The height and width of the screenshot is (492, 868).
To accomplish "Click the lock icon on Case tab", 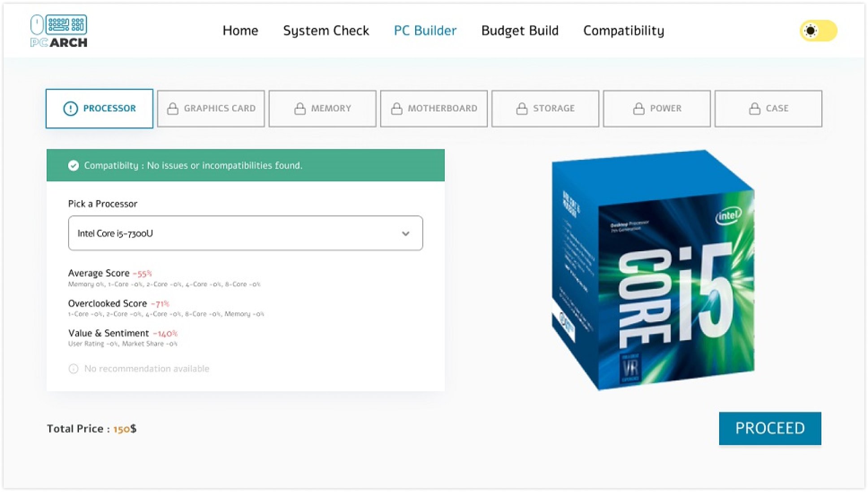I will coord(755,109).
